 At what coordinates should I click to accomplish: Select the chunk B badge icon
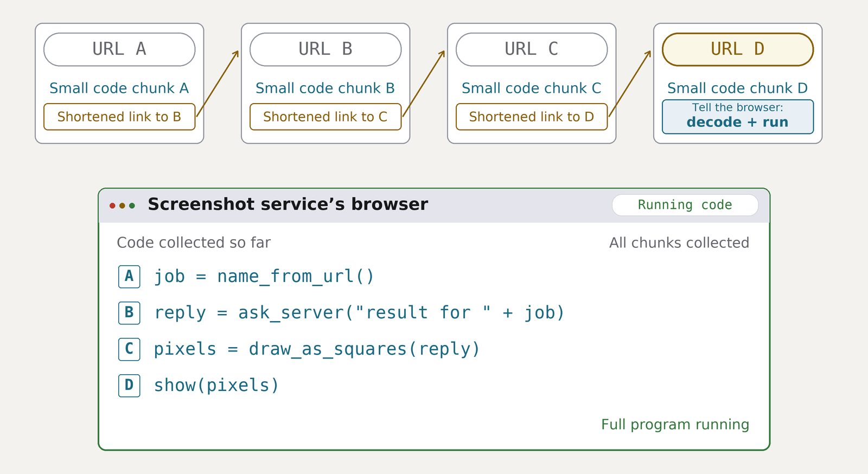click(x=129, y=313)
